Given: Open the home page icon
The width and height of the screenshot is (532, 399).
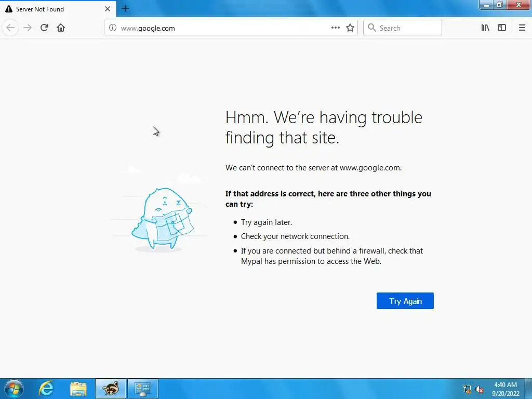Looking at the screenshot, I should coord(61,28).
